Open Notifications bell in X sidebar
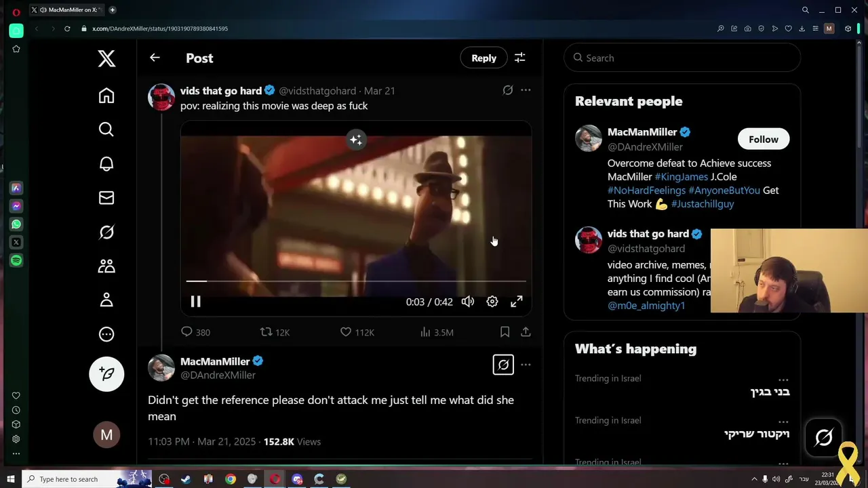Image resolution: width=868 pixels, height=488 pixels. (x=106, y=164)
